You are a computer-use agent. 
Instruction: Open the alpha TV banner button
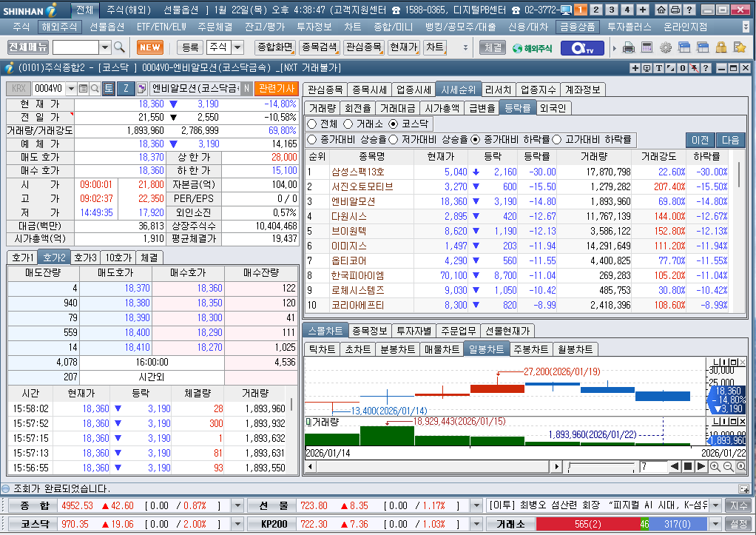point(582,48)
